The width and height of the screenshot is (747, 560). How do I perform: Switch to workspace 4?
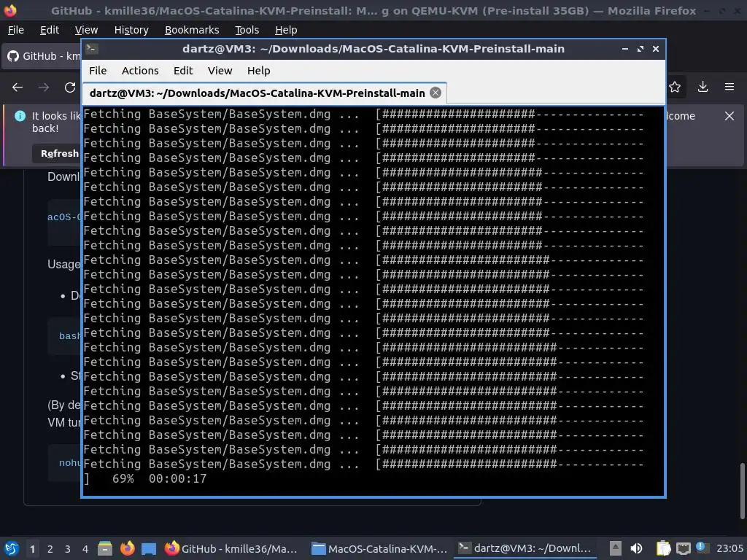coord(85,549)
